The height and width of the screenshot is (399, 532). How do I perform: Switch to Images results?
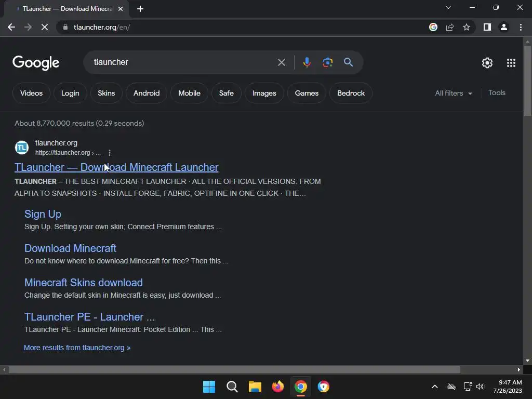264,93
